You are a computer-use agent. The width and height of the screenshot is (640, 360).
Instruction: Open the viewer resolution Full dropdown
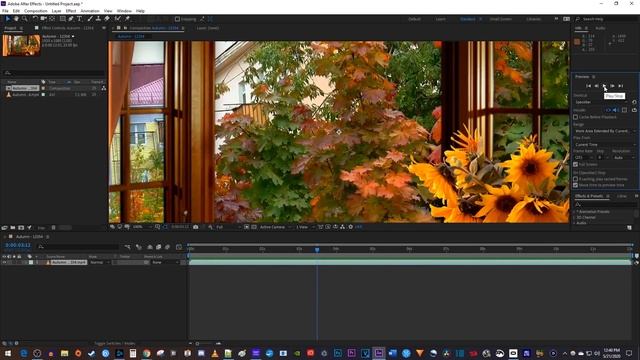228,227
